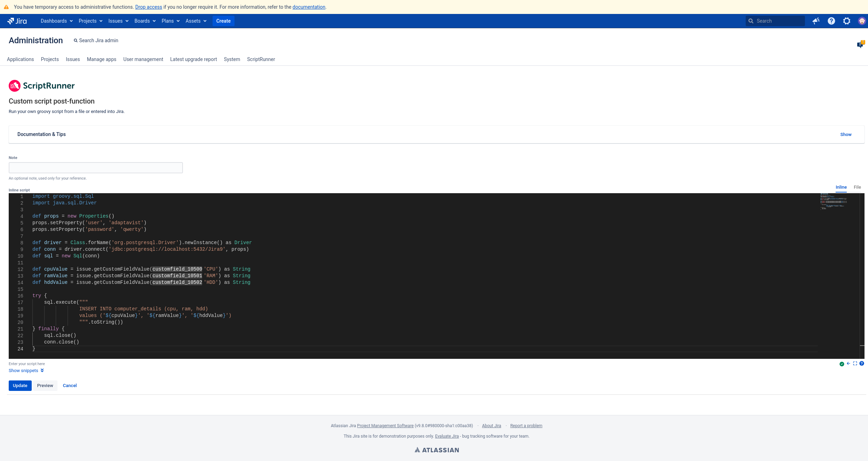
Task: Click inside the Note input field
Action: coord(95,168)
